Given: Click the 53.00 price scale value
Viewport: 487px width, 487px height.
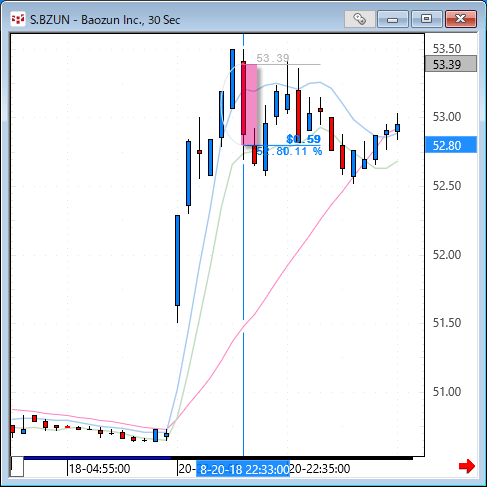Looking at the screenshot, I should coord(447,117).
